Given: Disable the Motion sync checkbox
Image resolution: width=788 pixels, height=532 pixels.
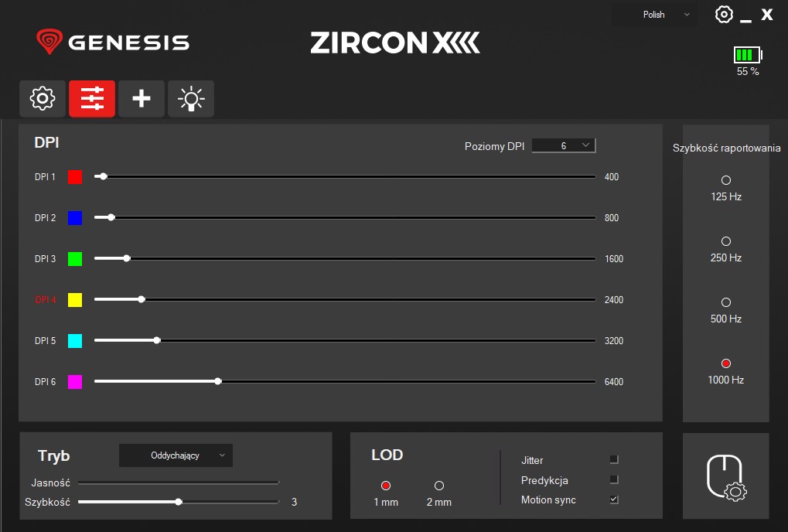Looking at the screenshot, I should tap(614, 500).
